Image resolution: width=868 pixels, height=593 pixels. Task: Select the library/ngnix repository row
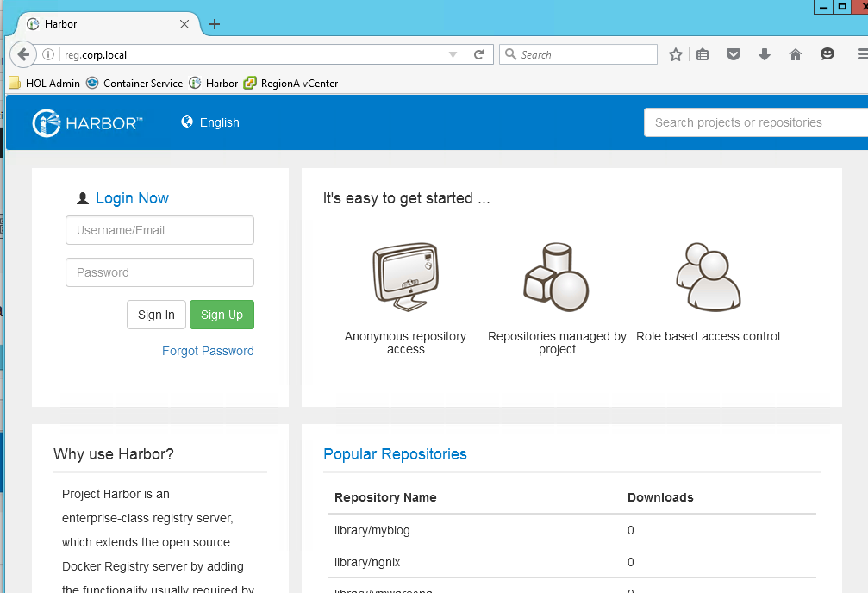point(571,562)
